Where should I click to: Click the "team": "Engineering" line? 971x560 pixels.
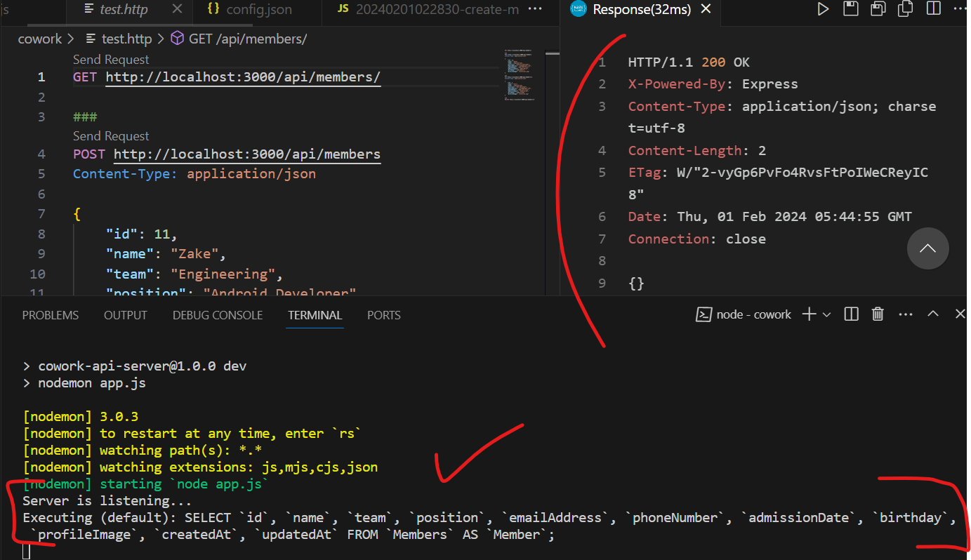click(194, 274)
